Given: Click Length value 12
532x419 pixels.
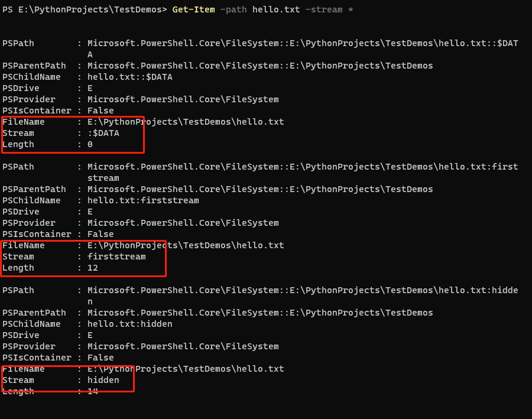Looking at the screenshot, I should 93,268.
